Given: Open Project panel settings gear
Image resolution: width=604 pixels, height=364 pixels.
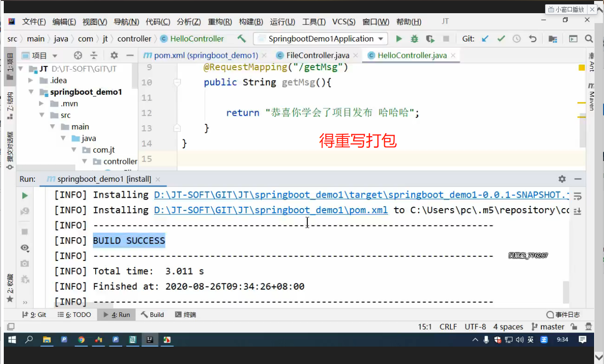Looking at the screenshot, I should point(114,56).
